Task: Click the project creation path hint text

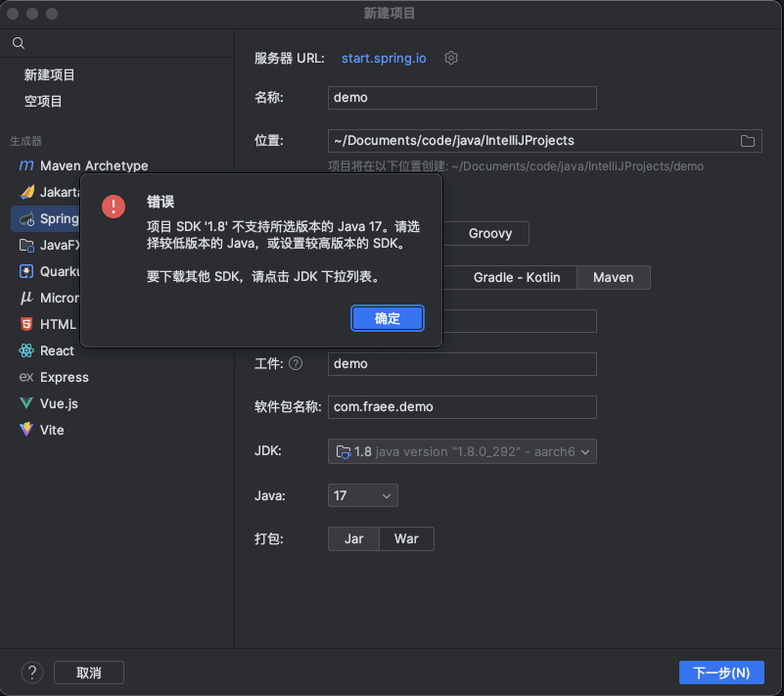Action: pos(516,166)
